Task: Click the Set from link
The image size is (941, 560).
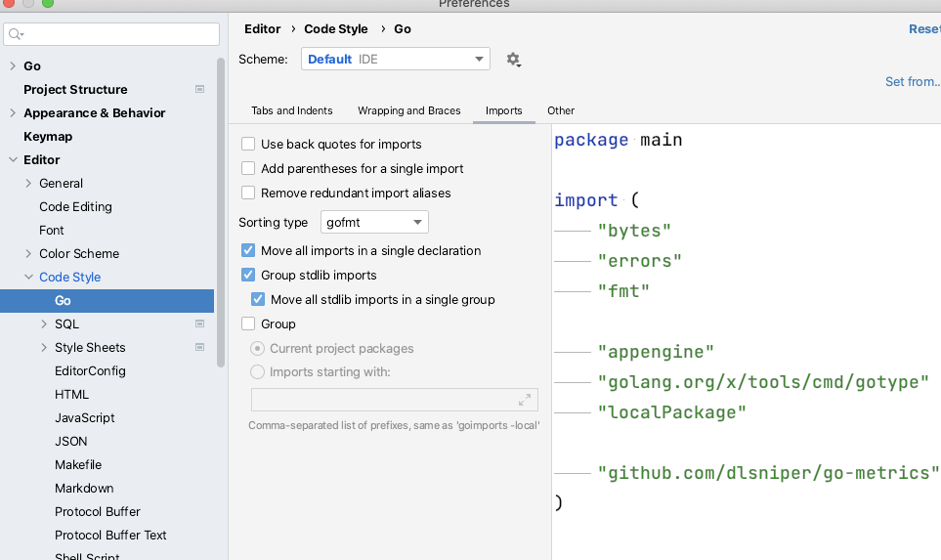Action: [x=912, y=82]
